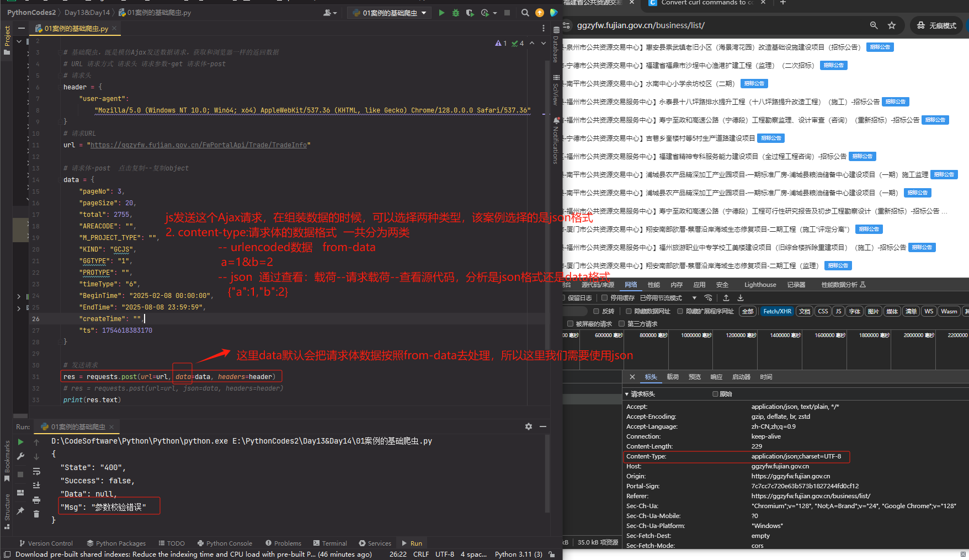Switch to the 载荷 (Payload) tab
The width and height of the screenshot is (969, 560).
click(673, 377)
